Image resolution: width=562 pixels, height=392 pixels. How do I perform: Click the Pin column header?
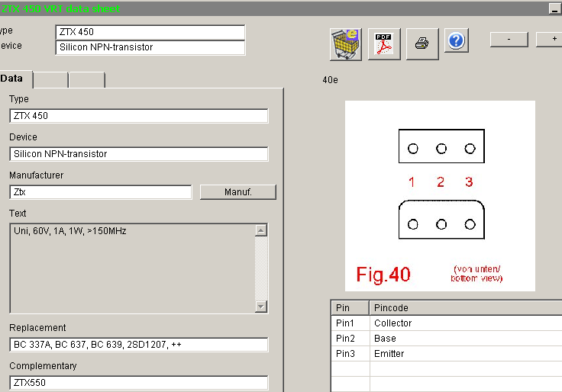pyautogui.click(x=350, y=308)
